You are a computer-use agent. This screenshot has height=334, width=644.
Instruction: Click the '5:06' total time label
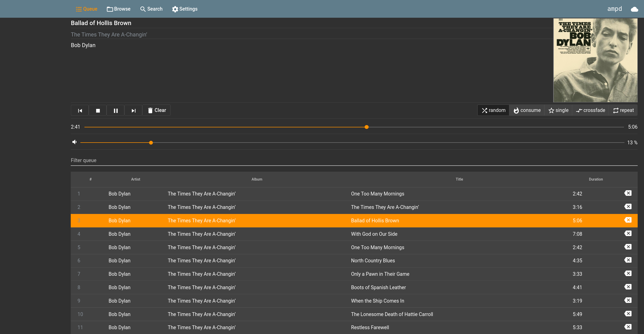633,127
